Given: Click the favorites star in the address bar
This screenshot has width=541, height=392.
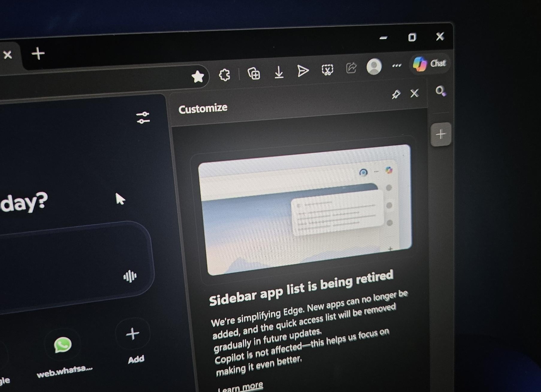Looking at the screenshot, I should [x=198, y=77].
